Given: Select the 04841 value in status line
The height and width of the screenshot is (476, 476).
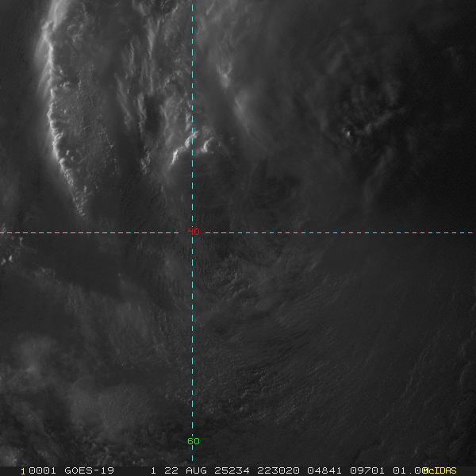Looking at the screenshot, I should (324, 470).
